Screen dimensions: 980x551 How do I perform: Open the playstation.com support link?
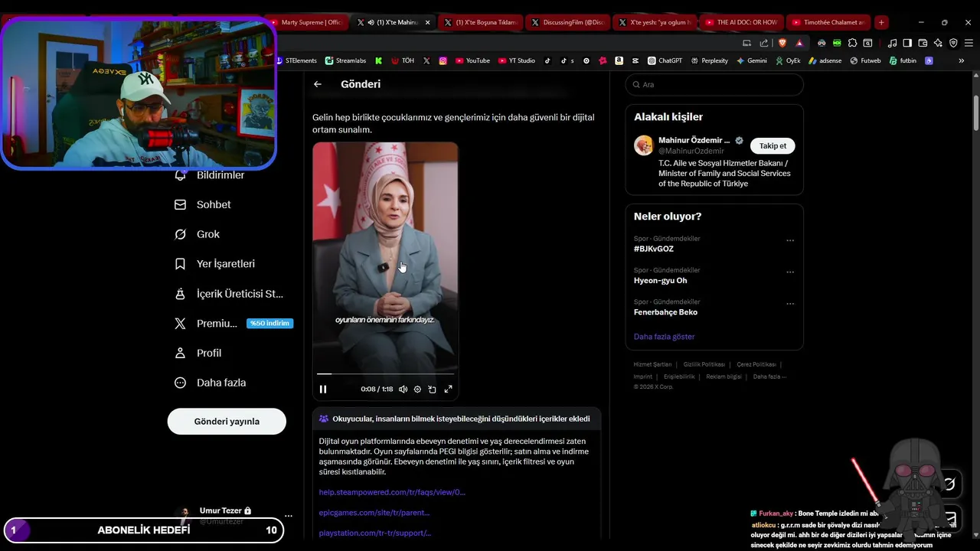375,533
